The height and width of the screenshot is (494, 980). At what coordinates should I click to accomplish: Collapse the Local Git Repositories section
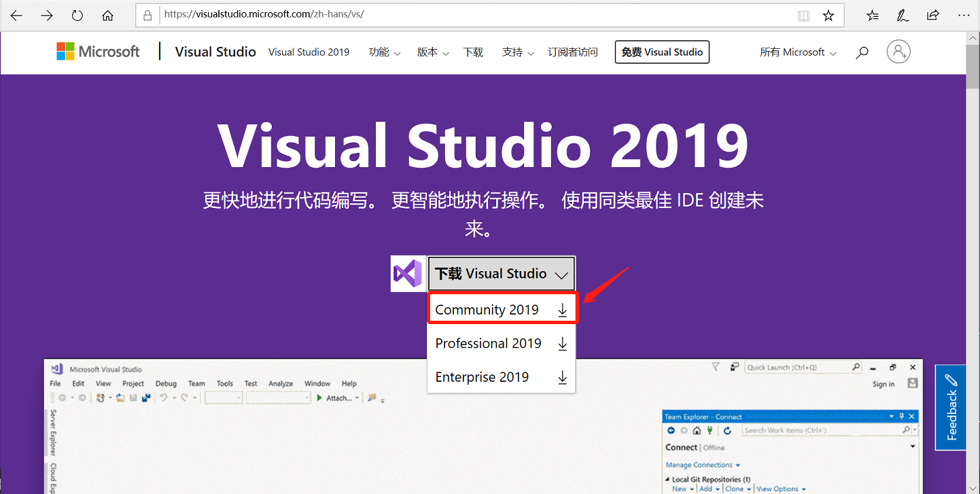pos(668,479)
